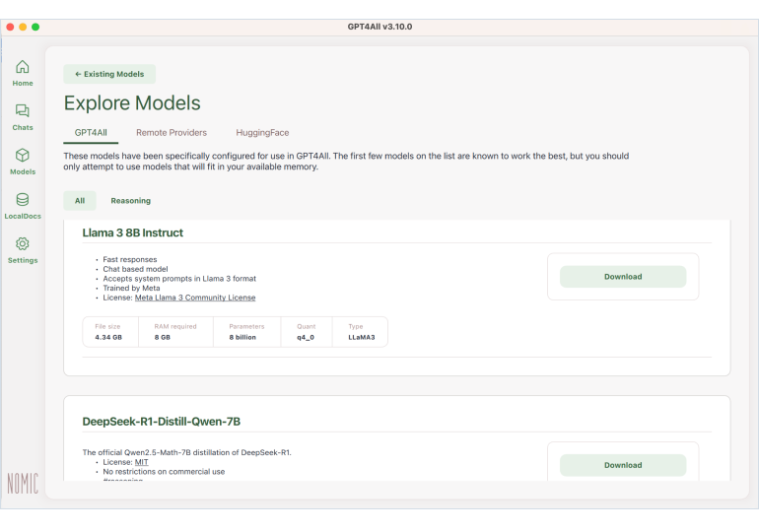
Task: Click the LLaMA3 type value
Action: pos(362,337)
